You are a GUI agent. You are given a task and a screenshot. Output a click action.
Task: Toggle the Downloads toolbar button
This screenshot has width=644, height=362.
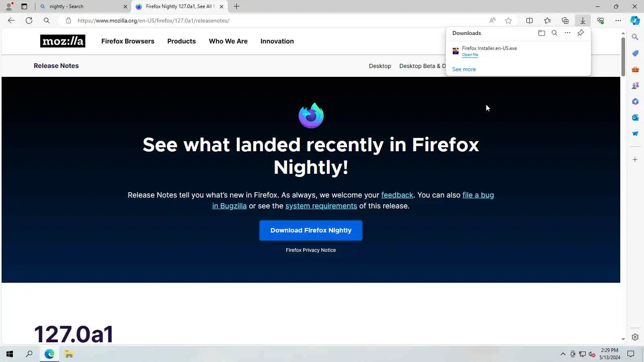[583, 21]
